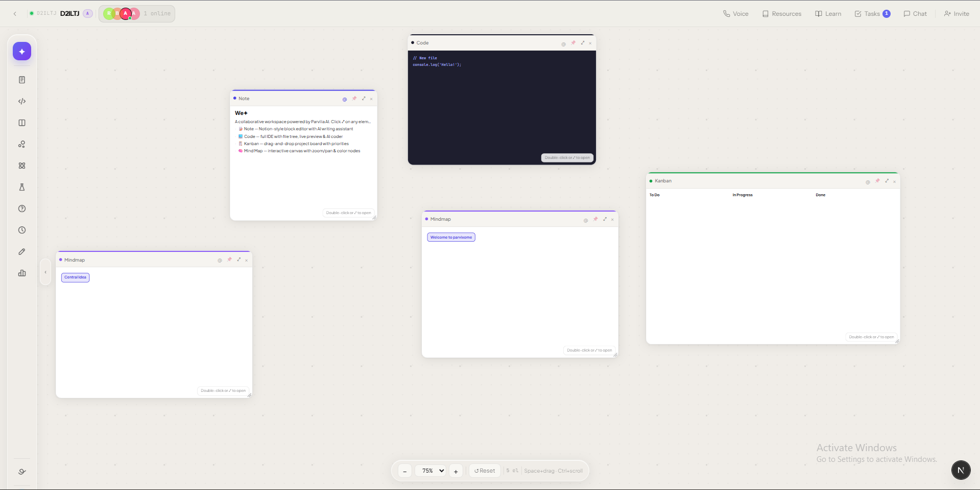The image size is (980, 490).
Task: Select the pencil draw tool in sidebar
Action: pyautogui.click(x=22, y=251)
